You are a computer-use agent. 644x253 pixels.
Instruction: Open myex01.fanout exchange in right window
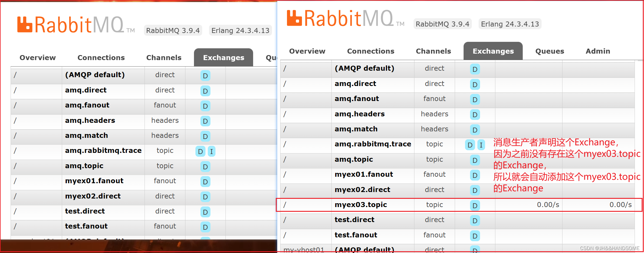coord(364,174)
